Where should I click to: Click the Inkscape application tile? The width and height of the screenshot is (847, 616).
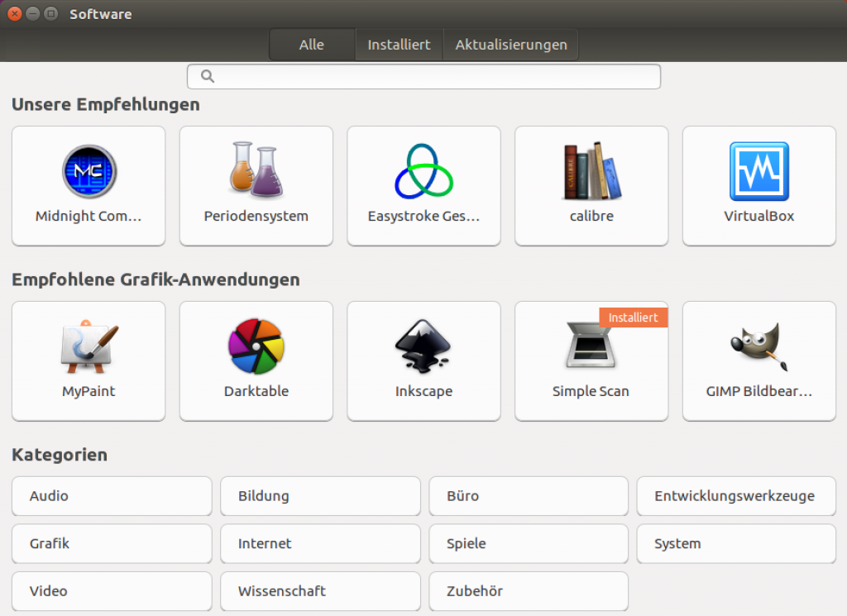pos(423,361)
